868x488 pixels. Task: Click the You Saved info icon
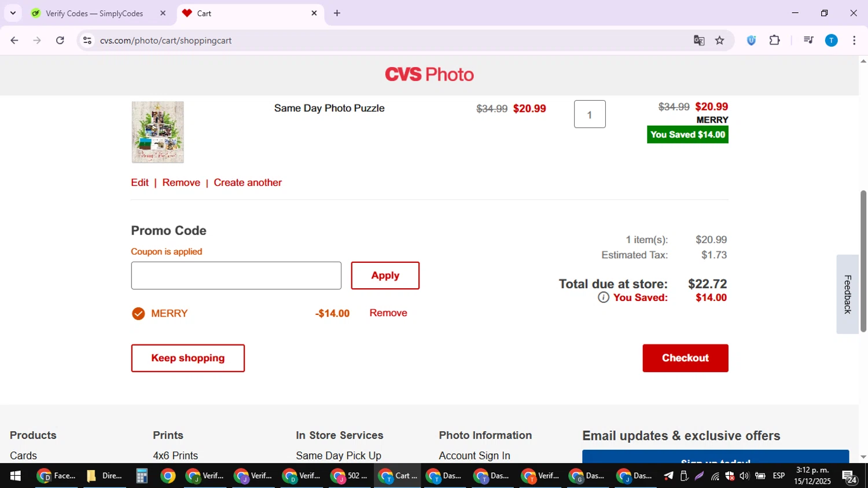pos(604,298)
